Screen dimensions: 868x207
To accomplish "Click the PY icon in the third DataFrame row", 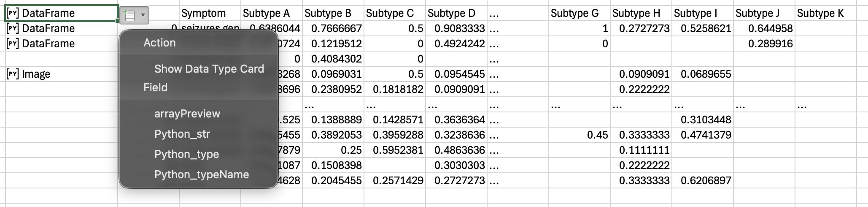I will [13, 44].
